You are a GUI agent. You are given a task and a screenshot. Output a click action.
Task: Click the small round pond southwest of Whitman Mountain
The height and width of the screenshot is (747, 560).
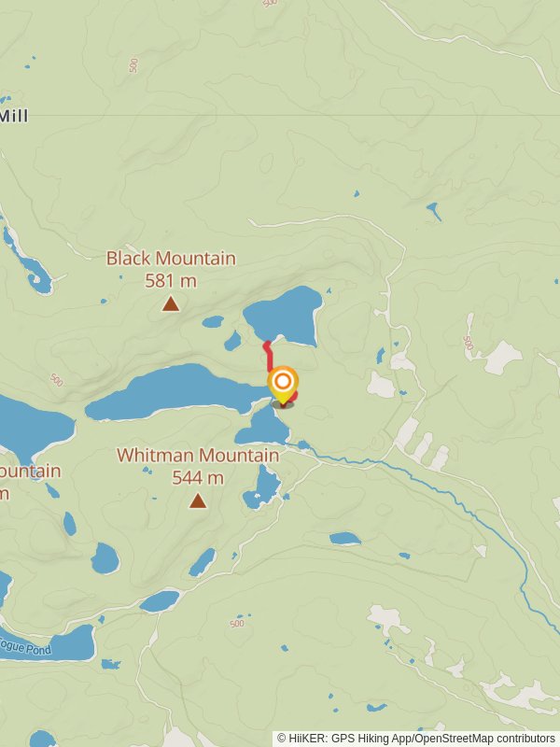[x=105, y=558]
